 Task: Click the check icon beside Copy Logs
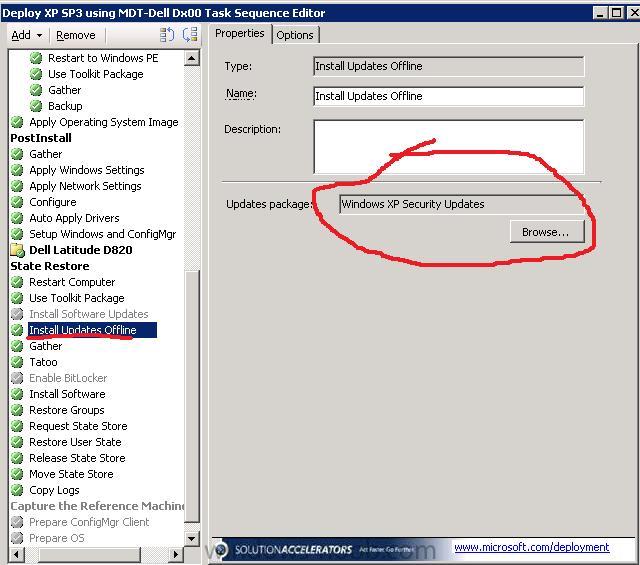pos(17,490)
